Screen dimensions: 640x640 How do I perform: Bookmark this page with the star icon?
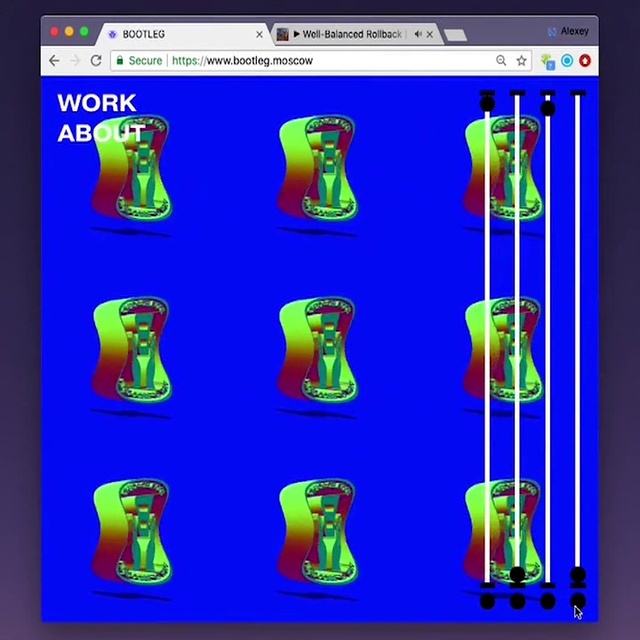[521, 61]
